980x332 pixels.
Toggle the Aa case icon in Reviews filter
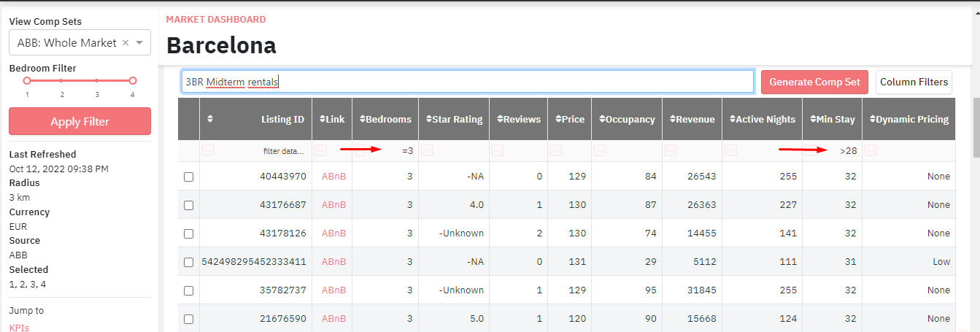point(498,151)
